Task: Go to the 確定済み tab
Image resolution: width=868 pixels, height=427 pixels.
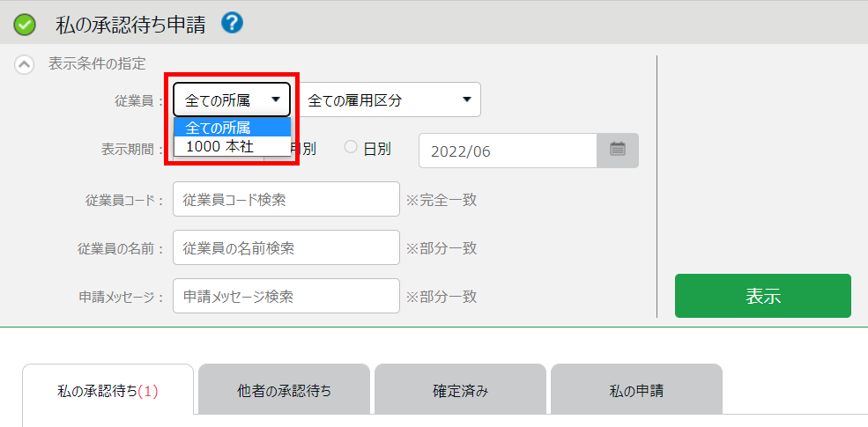Action: click(x=460, y=390)
